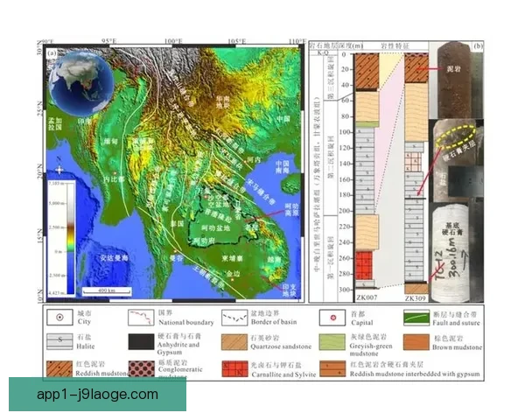Click the Quartzose sandstone legend pattern
Image resolution: width=525 pixels, height=420 pixels.
point(234,342)
